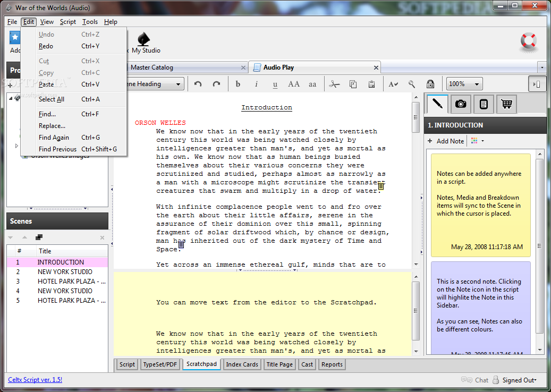The image size is (551, 392).
Task: Select the yellow 'Notes can be added' note
Action: pyautogui.click(x=481, y=205)
